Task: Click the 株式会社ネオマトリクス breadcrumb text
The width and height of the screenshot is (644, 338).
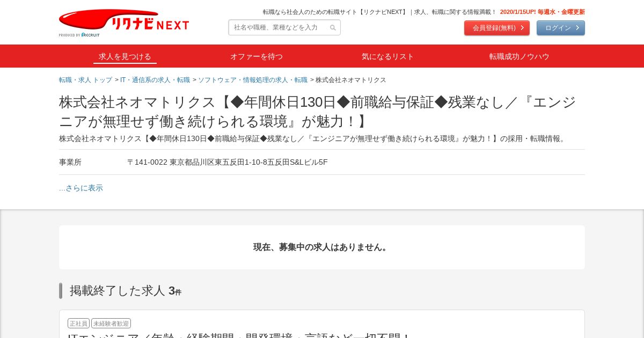Action: pyautogui.click(x=351, y=80)
